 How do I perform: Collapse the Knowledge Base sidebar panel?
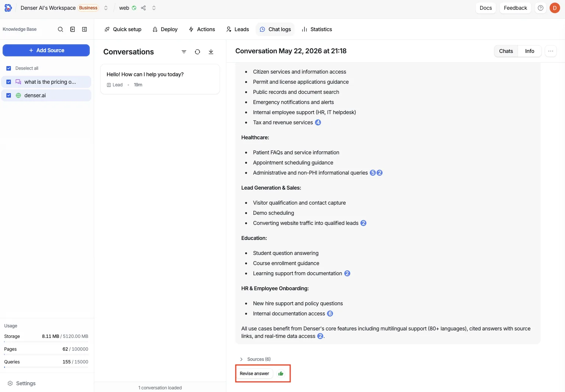[x=84, y=29]
